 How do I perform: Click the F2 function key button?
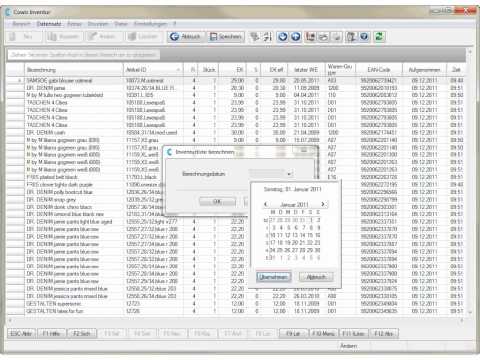pos(82,333)
